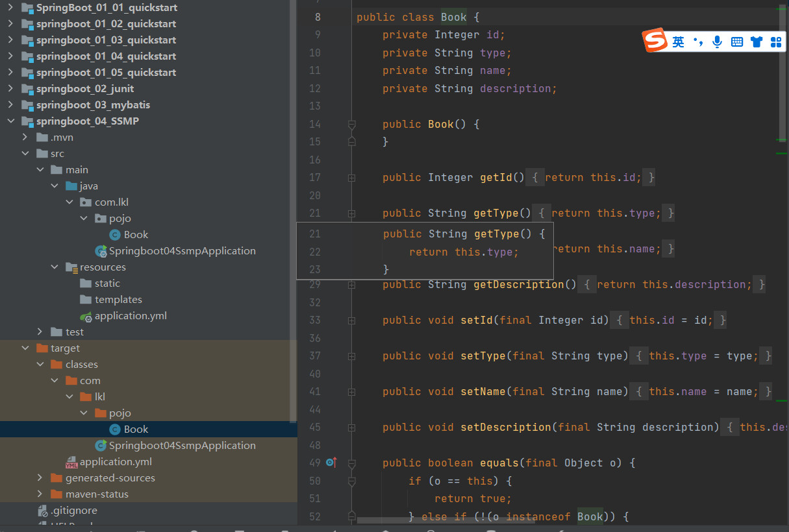Expand the test folder
This screenshot has height=532, width=789.
pos(40,332)
